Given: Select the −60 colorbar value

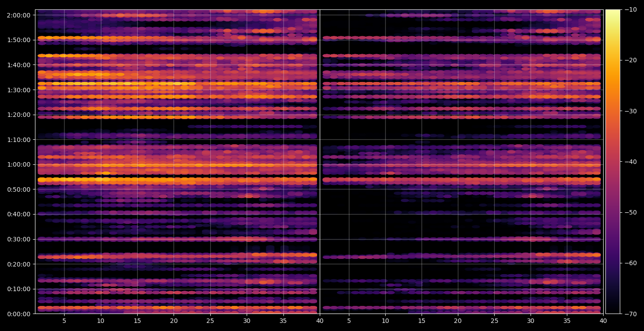Looking at the screenshot, I should click(630, 263).
